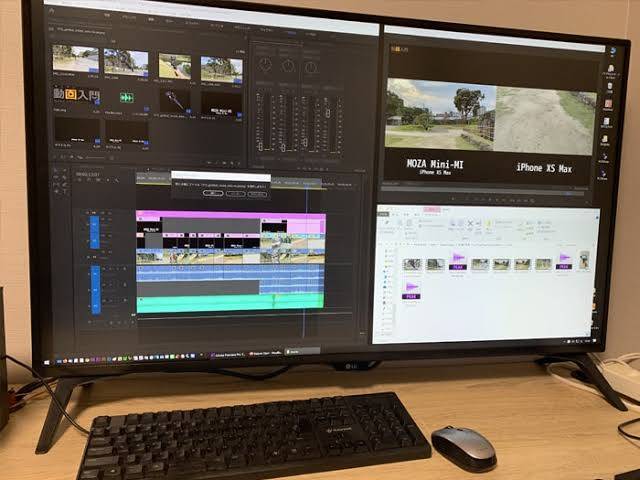Click the blue audio track target block
Screen dimensions: 640x480
pos(96,290)
